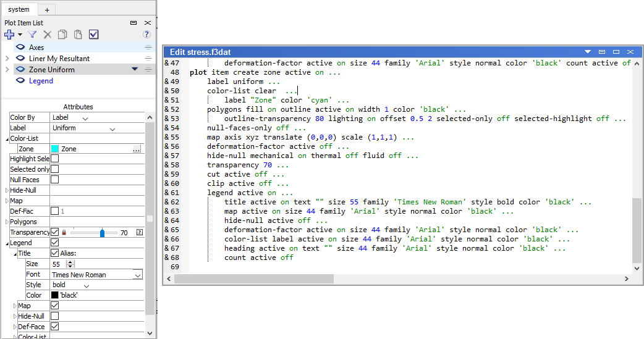Click the checkmark select-all icon in toolbar
The width and height of the screenshot is (644, 339).
point(93,35)
